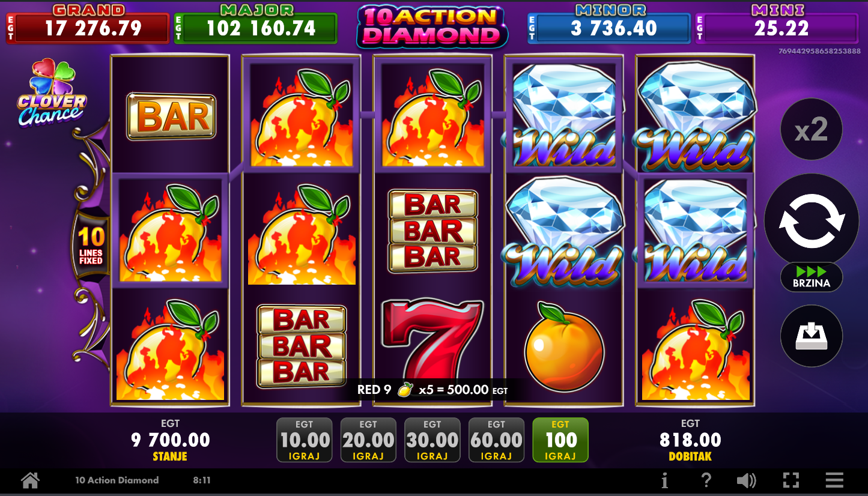
Task: Open the Clover Chance logo
Action: (x=51, y=93)
